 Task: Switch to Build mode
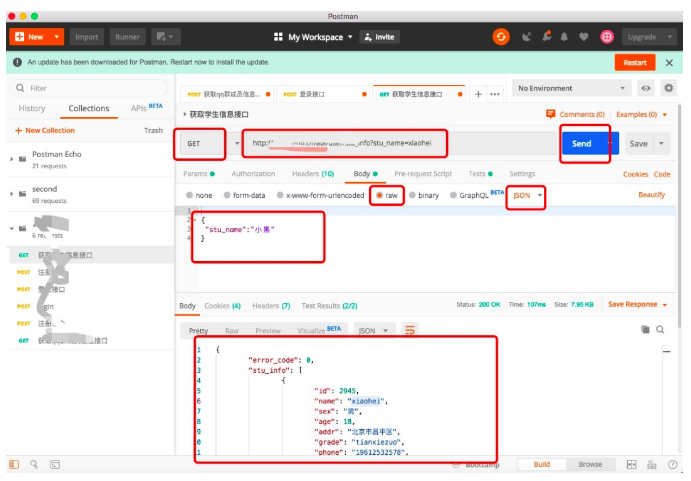[x=542, y=464]
